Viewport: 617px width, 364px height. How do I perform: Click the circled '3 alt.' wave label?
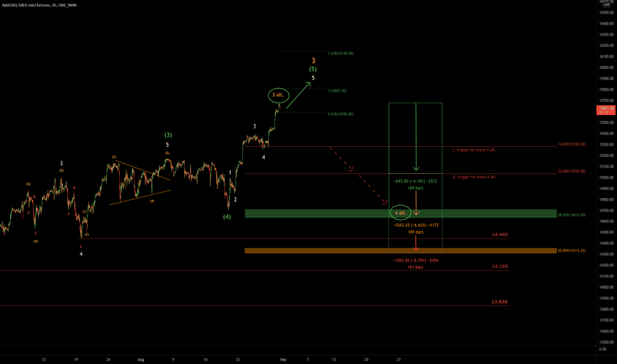[278, 95]
